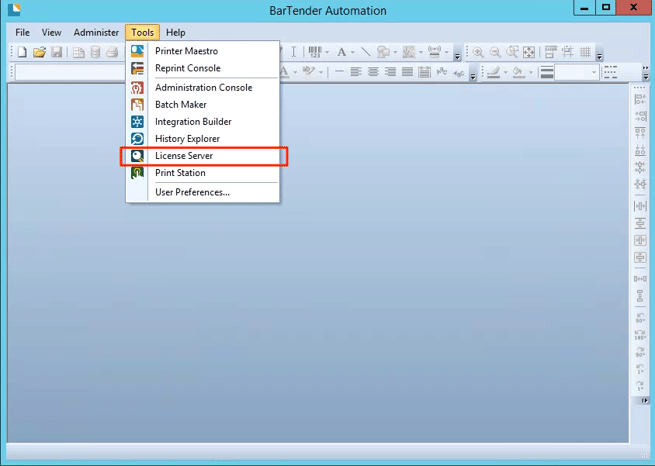Click the Reprint Console icon
This screenshot has height=466, width=655.
click(x=137, y=68)
